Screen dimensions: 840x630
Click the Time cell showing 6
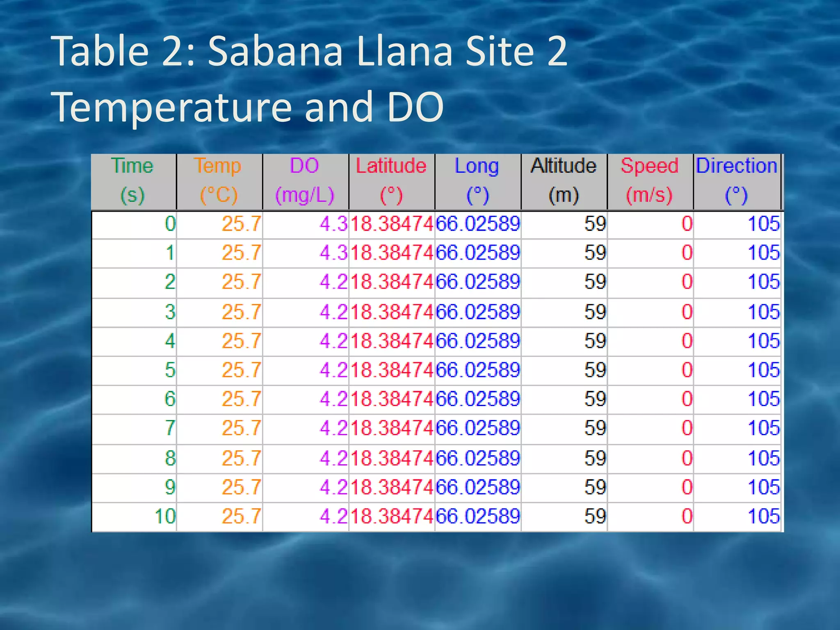pos(134,399)
